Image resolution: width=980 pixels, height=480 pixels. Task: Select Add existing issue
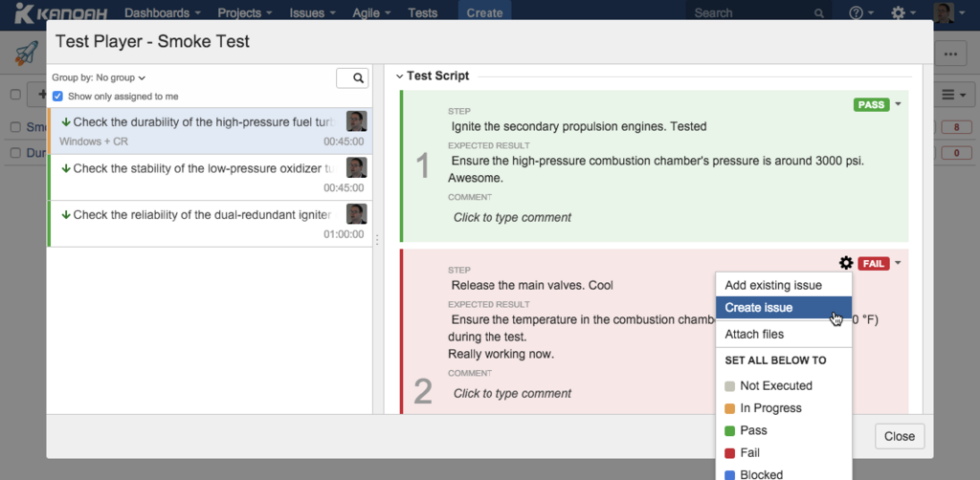[x=783, y=285]
